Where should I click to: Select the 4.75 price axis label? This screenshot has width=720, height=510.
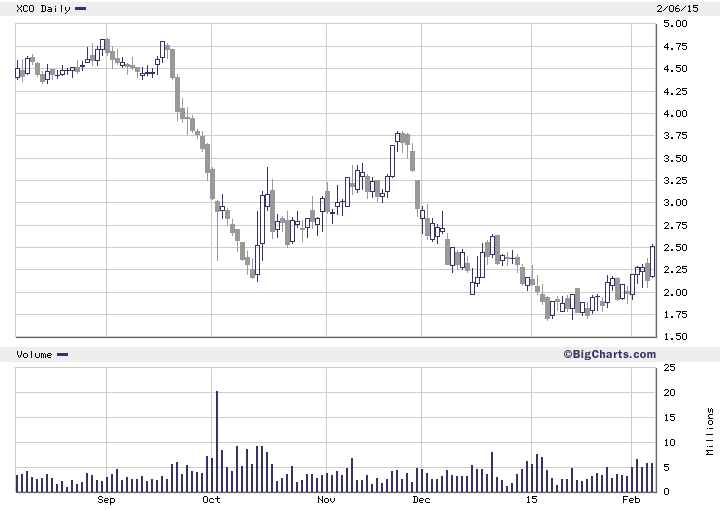[675, 46]
